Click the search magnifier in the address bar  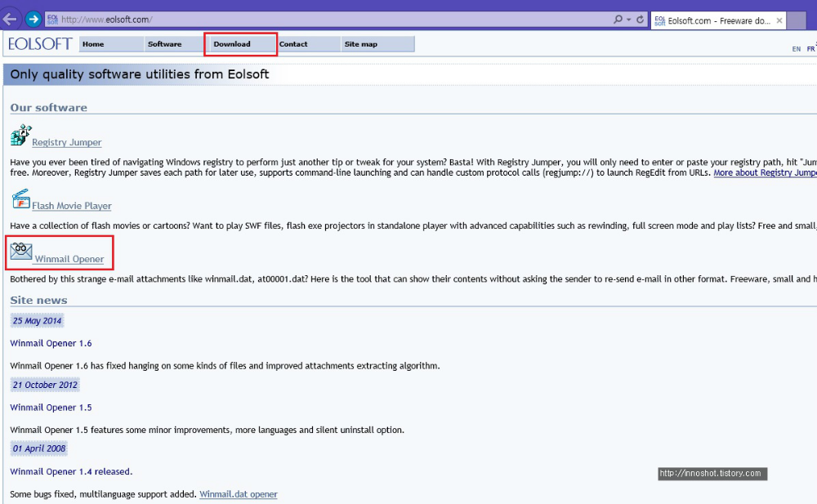point(618,20)
